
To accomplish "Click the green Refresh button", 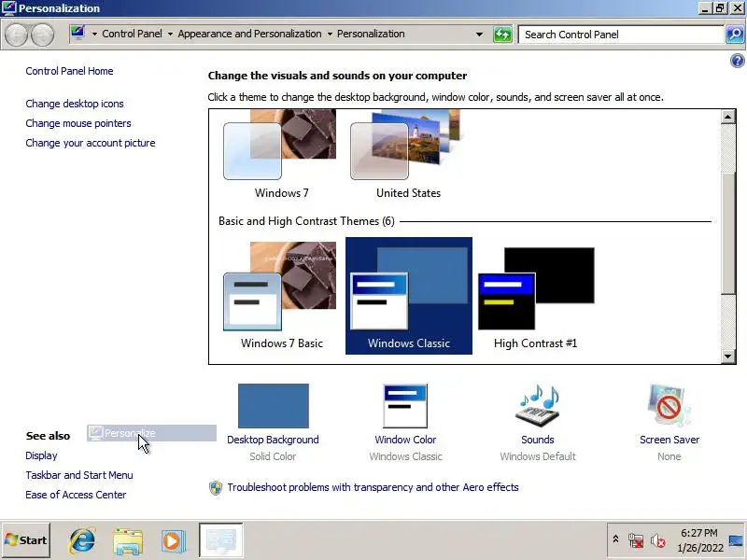I will pos(502,35).
